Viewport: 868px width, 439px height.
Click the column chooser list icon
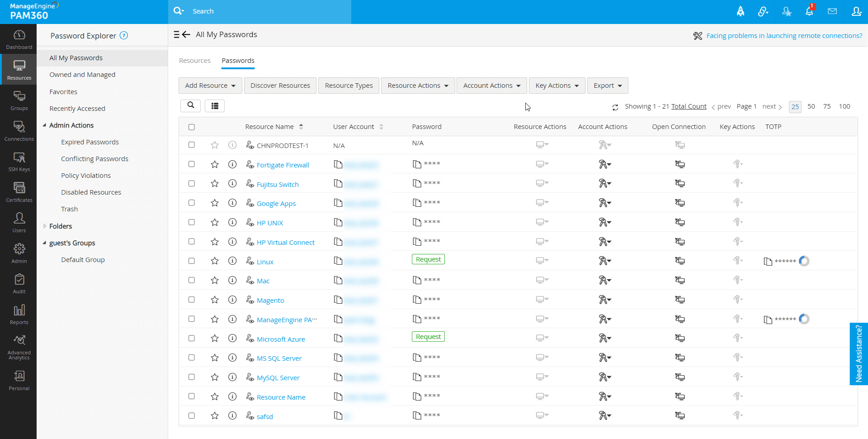[x=215, y=106]
